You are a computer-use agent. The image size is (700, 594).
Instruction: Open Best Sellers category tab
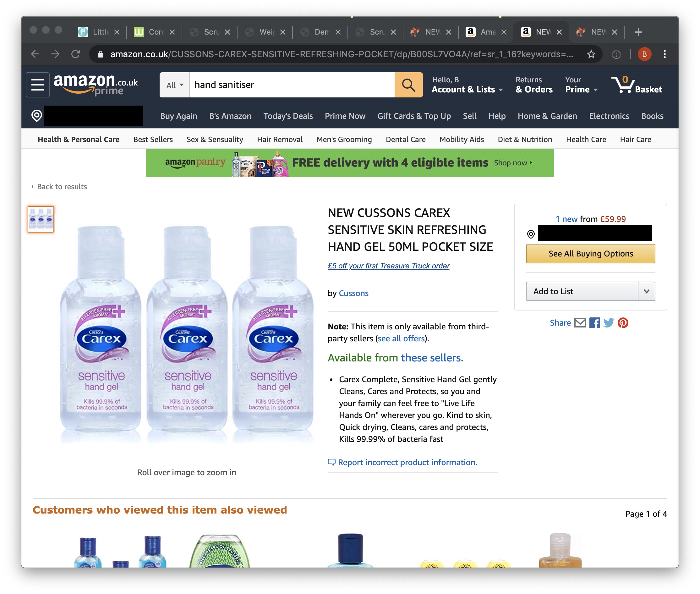pyautogui.click(x=153, y=140)
